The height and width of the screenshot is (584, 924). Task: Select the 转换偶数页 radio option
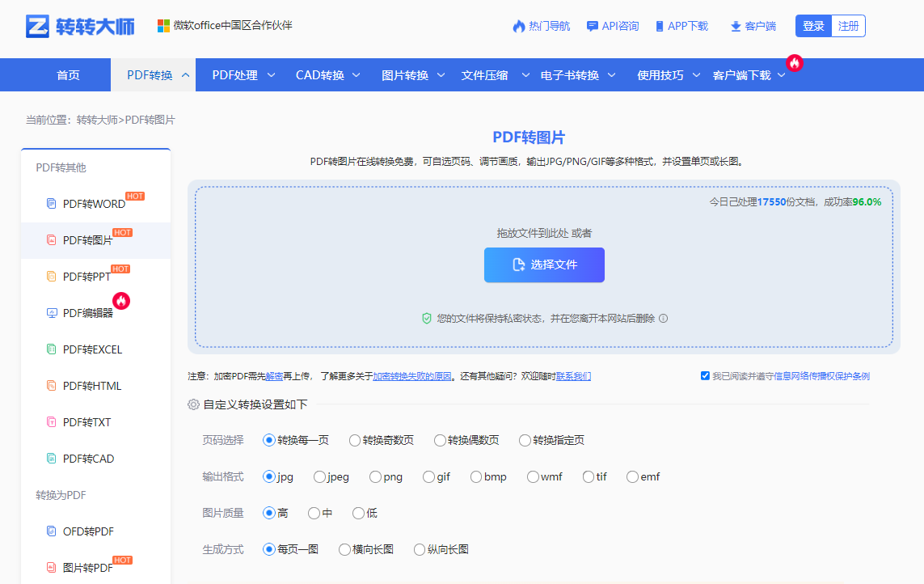[440, 441]
